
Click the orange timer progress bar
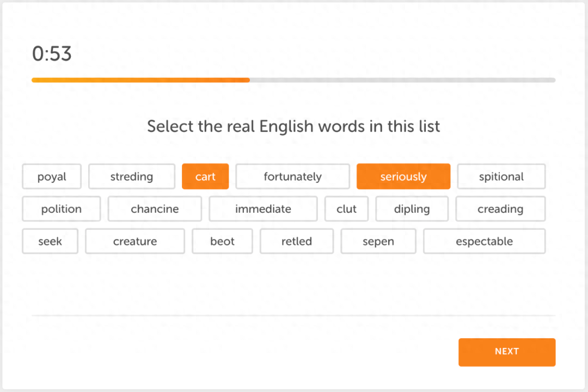click(x=140, y=80)
